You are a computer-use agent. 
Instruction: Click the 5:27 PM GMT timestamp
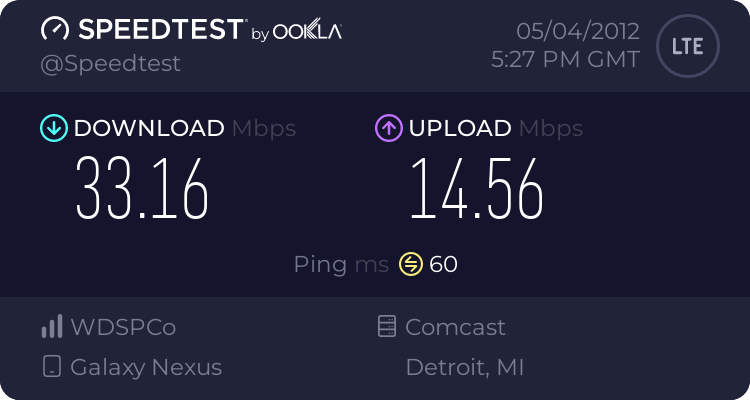pyautogui.click(x=565, y=60)
